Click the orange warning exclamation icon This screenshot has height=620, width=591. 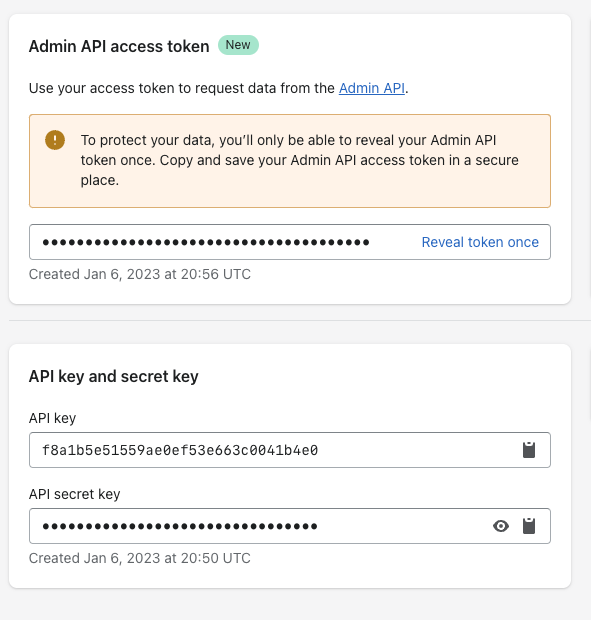coord(55,140)
